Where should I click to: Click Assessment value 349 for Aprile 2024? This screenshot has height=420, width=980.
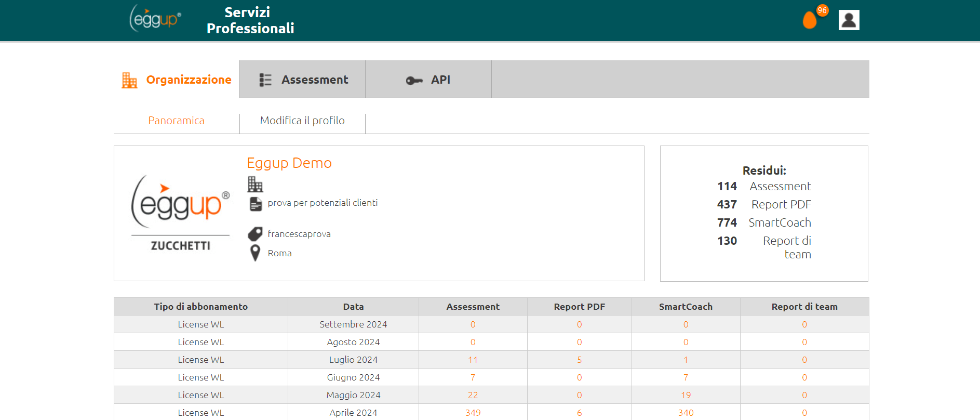coord(473,413)
